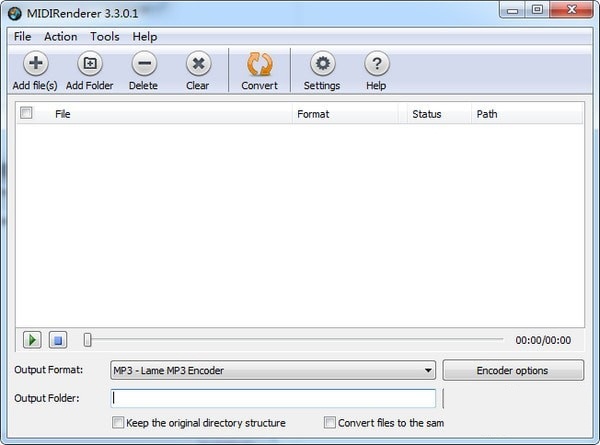Click the playback position slider handle
600x445 pixels.
(88, 340)
